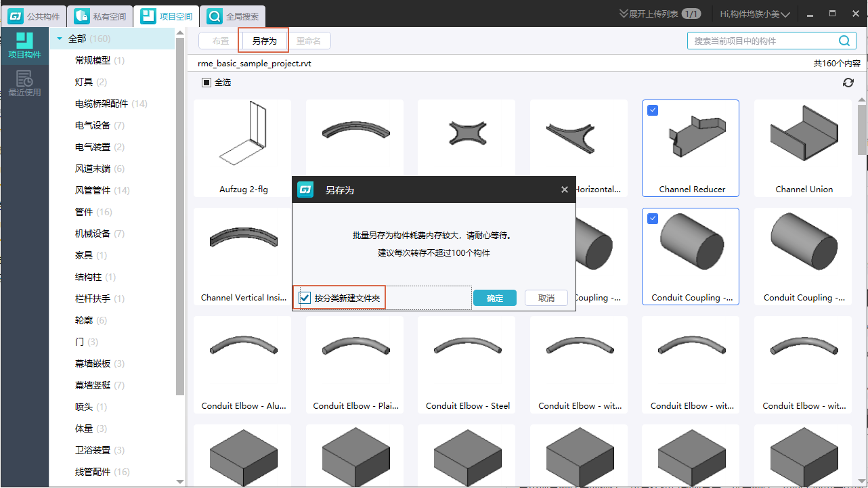Switch to the 全局搜索 tab
The height and width of the screenshot is (488, 868).
pos(234,16)
